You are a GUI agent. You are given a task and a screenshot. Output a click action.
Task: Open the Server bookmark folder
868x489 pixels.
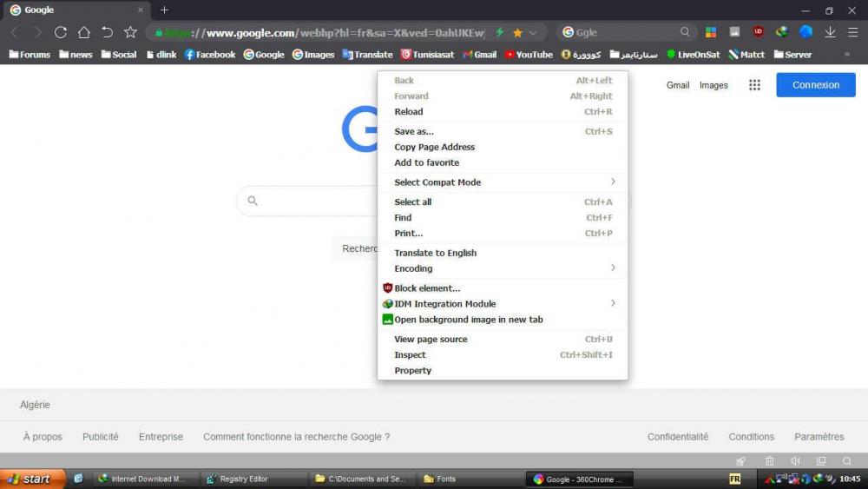pos(792,54)
